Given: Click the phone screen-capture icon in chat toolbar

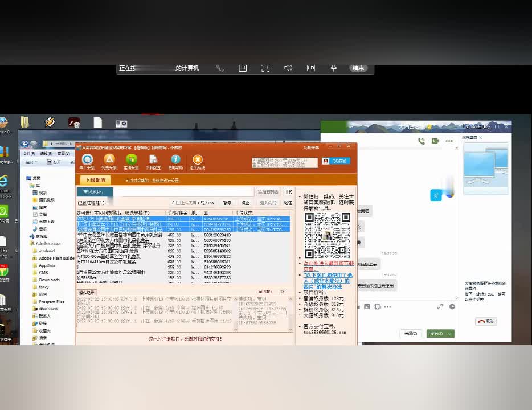Looking at the screenshot, I should click(377, 306).
